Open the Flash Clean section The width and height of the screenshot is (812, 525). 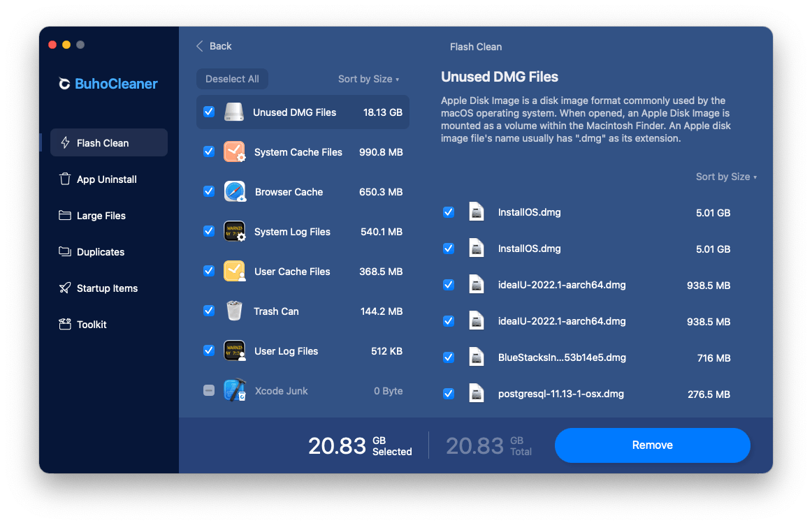[x=109, y=142]
